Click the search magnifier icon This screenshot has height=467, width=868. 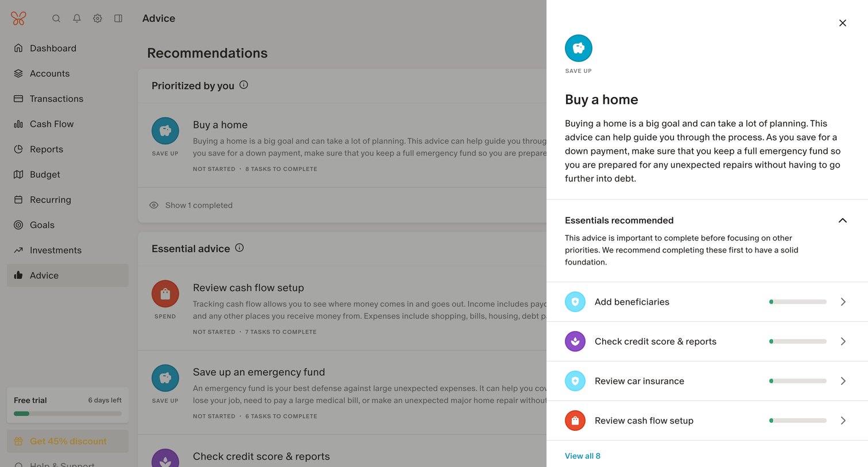point(56,18)
